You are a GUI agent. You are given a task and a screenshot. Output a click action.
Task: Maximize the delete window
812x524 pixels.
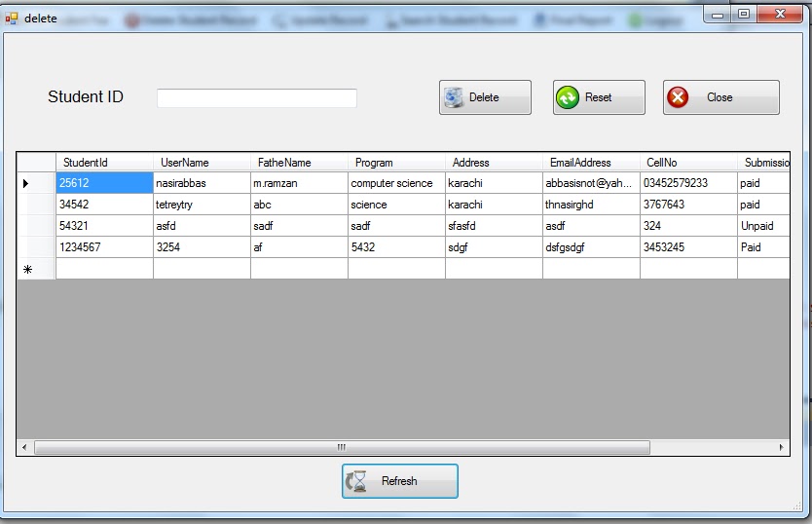pos(744,15)
